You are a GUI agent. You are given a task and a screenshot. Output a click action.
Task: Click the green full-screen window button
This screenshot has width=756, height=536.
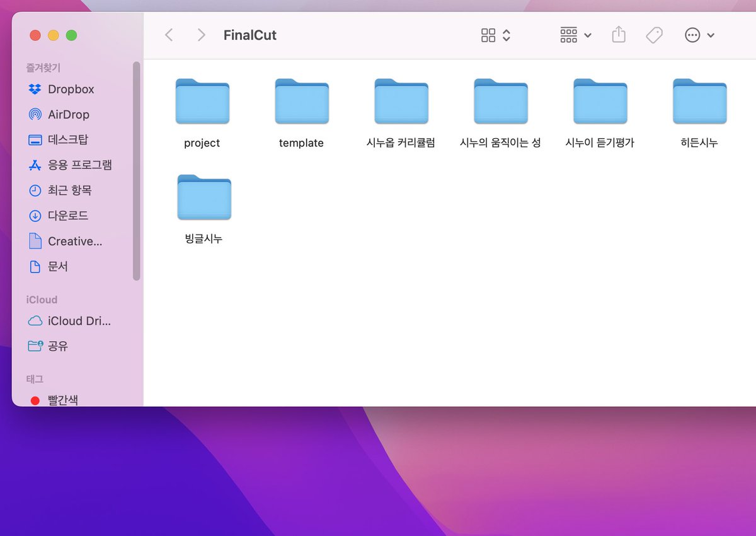click(72, 35)
